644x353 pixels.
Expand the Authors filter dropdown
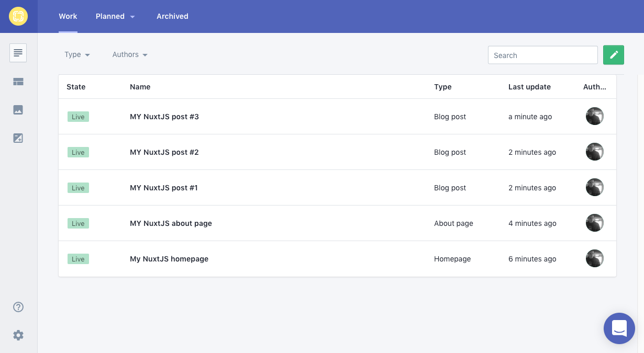click(x=130, y=54)
